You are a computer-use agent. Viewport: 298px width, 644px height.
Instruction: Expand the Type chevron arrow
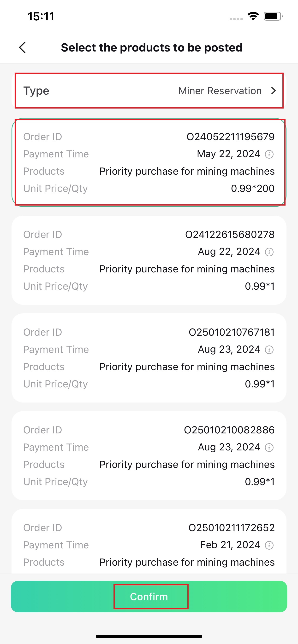tap(274, 91)
